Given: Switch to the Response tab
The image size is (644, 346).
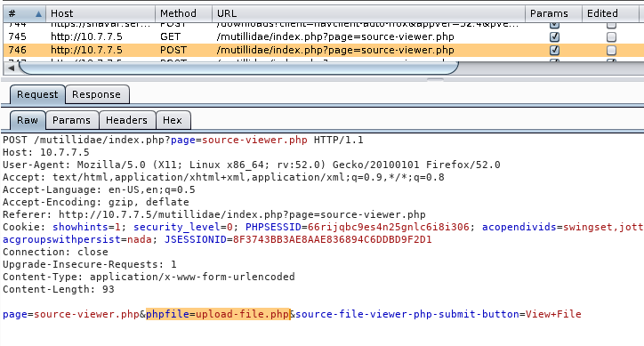Looking at the screenshot, I should [x=97, y=94].
